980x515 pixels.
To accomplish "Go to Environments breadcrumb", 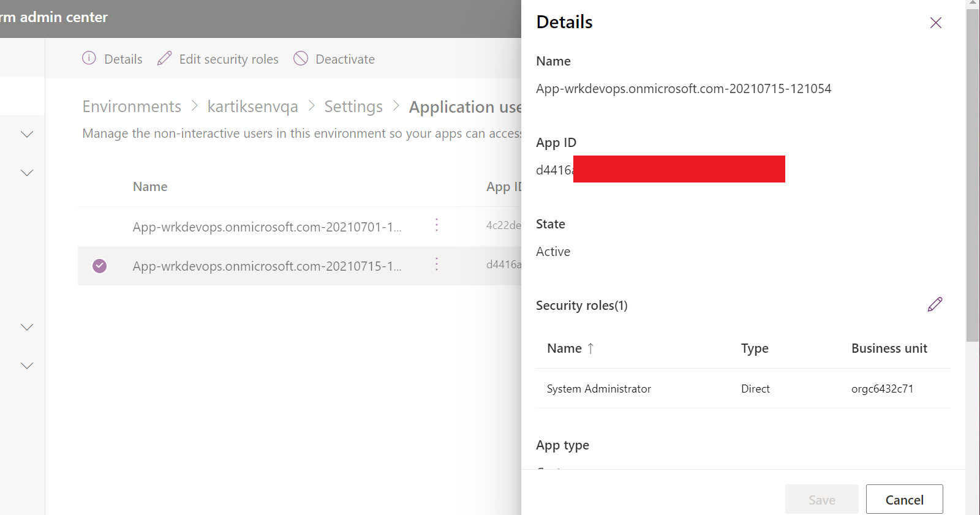I will click(132, 107).
